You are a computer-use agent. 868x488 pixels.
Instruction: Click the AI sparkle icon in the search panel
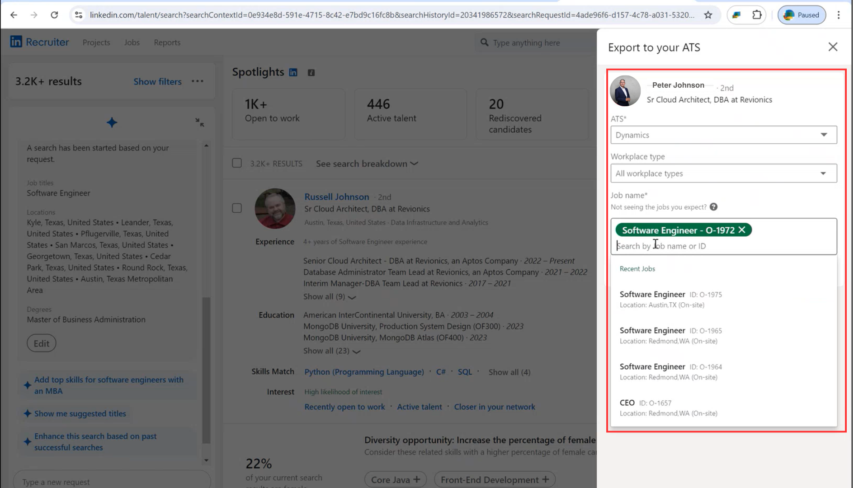(x=112, y=122)
